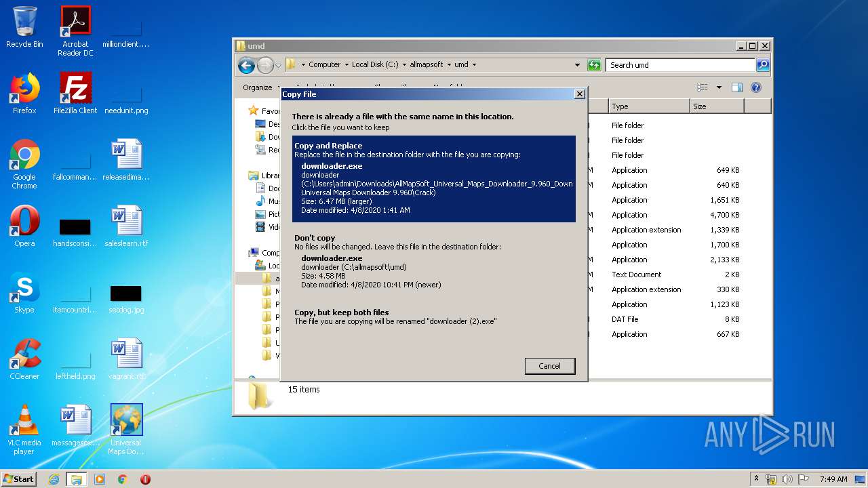Change the folder view icon

tap(703, 87)
